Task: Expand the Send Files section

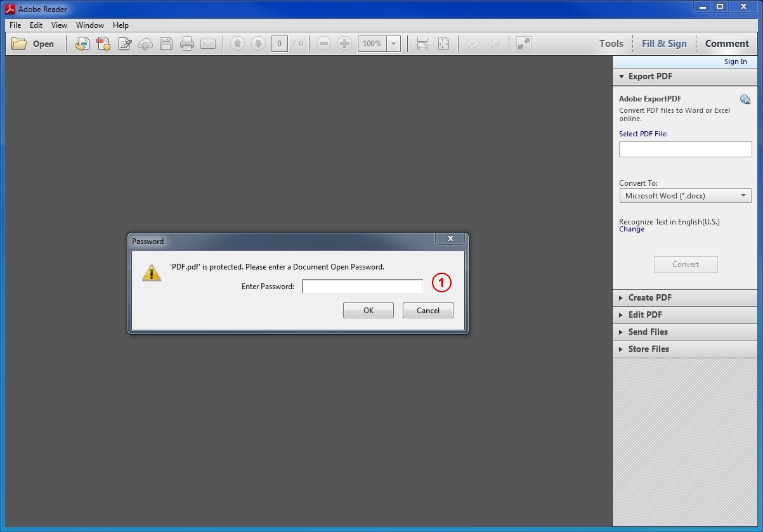Action: tap(685, 332)
